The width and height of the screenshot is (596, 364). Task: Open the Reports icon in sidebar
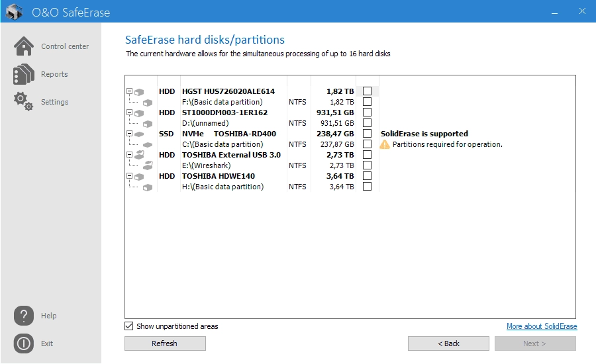point(24,74)
